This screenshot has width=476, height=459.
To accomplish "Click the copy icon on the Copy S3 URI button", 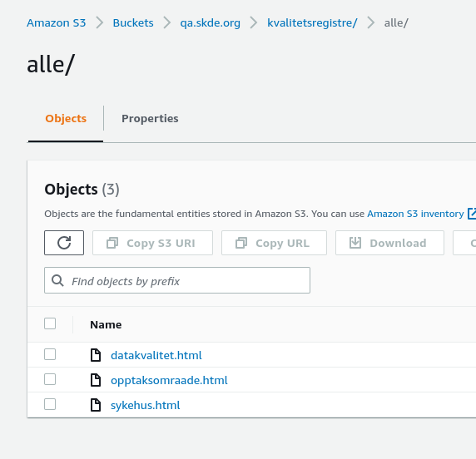I will coord(112,243).
